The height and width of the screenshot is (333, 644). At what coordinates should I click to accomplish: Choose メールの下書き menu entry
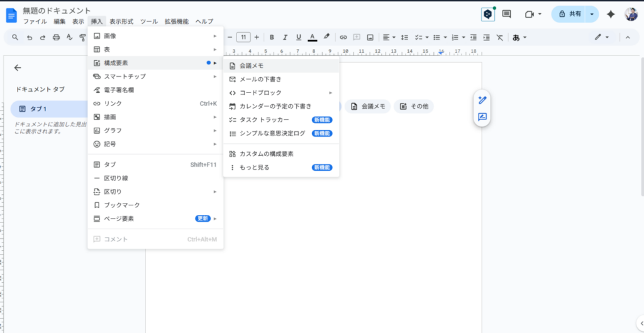(260, 79)
